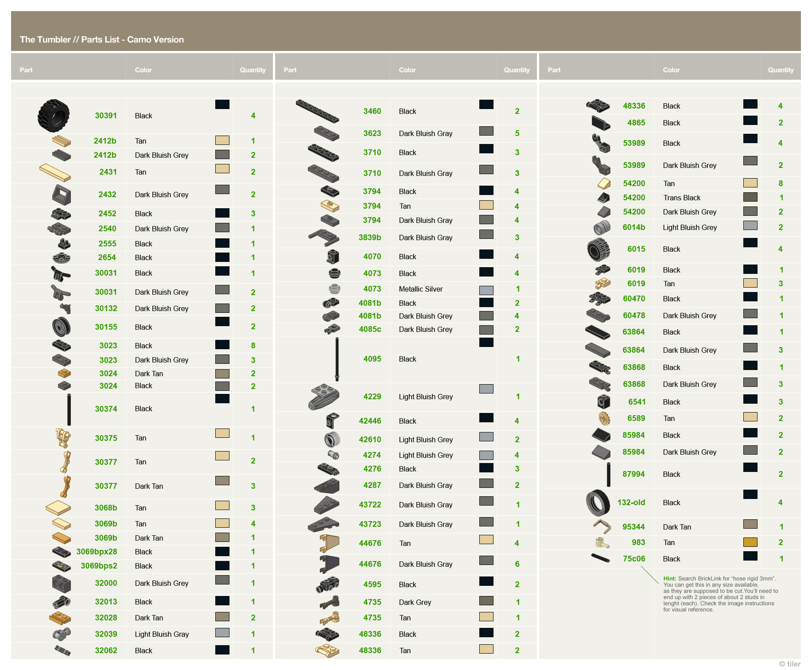The width and height of the screenshot is (812, 670).
Task: Click the 6014b Light Bluish Grey wheel image
Action: [x=602, y=227]
